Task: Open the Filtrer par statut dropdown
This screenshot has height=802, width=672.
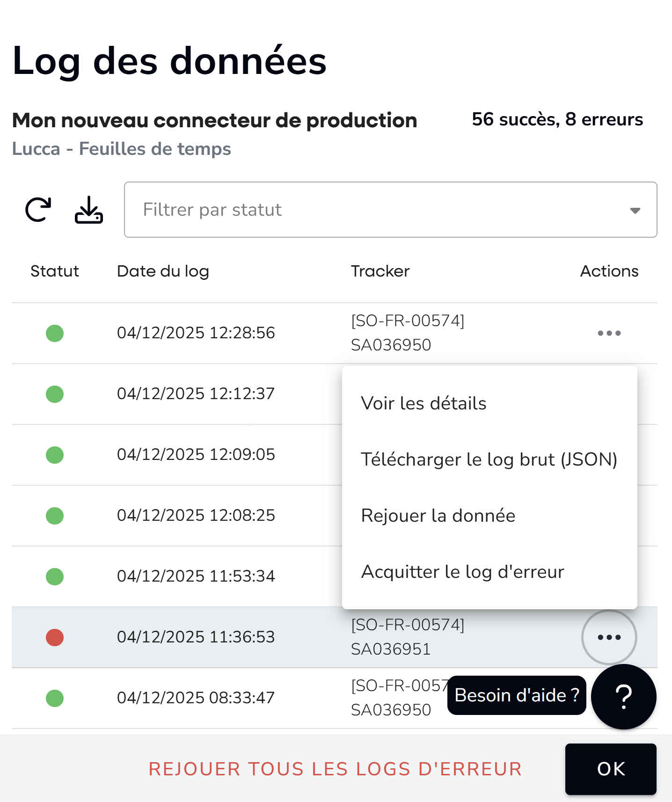Action: (374, 210)
